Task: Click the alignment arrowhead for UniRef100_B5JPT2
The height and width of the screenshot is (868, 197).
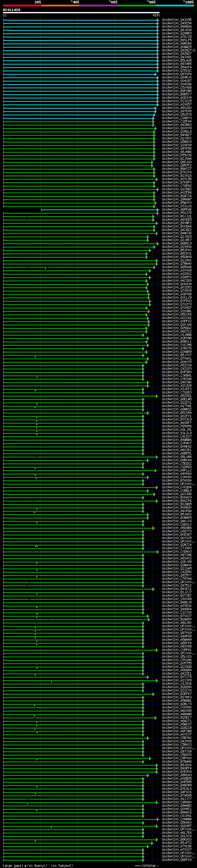Action: click(x=153, y=843)
